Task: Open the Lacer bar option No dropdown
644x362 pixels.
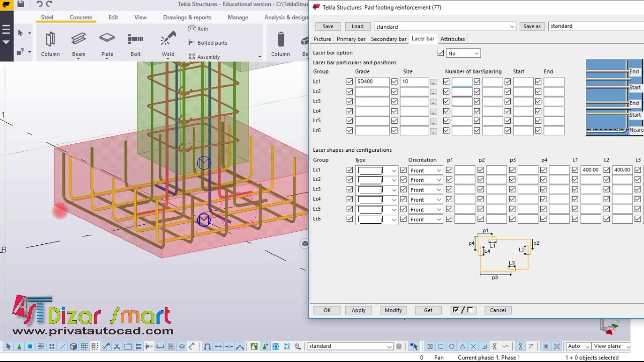Action: coord(463,53)
